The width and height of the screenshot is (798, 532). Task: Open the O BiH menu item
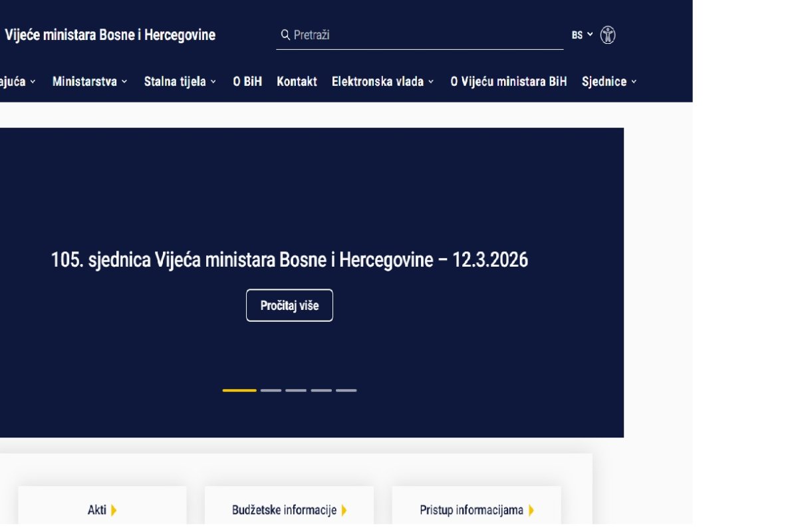(247, 81)
